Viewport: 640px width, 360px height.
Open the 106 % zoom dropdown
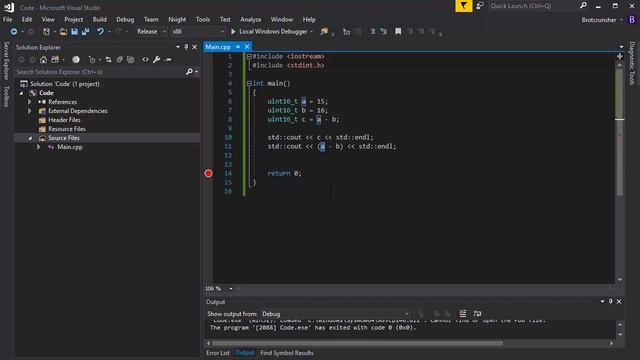click(231, 289)
